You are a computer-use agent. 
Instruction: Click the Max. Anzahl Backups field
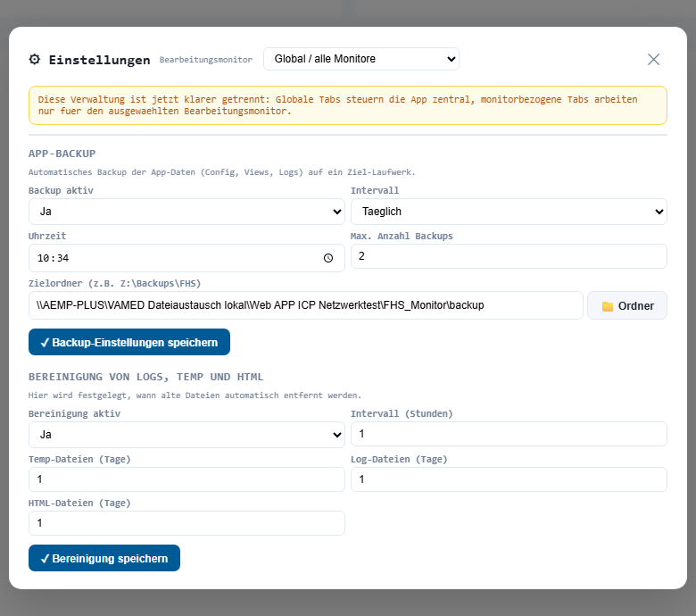click(508, 256)
